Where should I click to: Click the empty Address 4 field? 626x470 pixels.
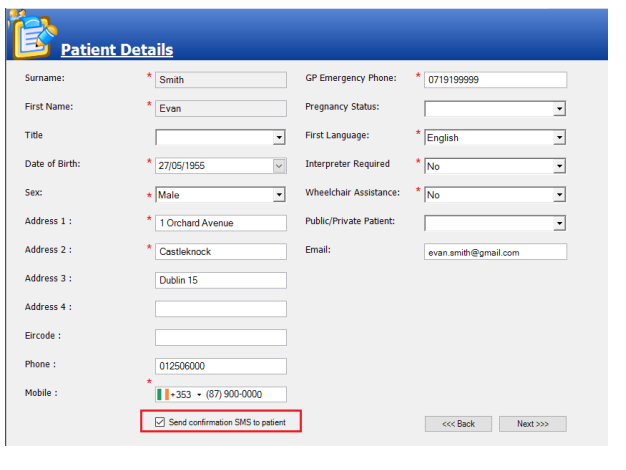coord(220,309)
